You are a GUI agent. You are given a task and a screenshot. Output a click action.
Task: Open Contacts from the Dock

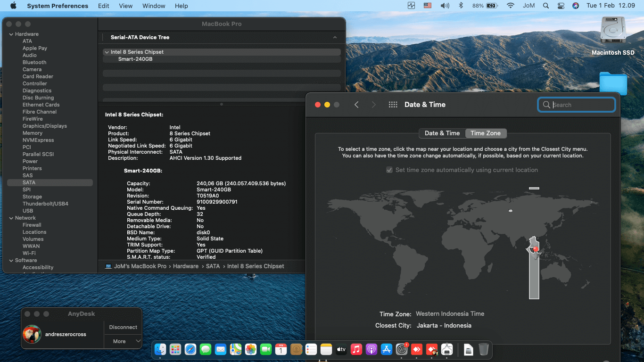click(296, 349)
